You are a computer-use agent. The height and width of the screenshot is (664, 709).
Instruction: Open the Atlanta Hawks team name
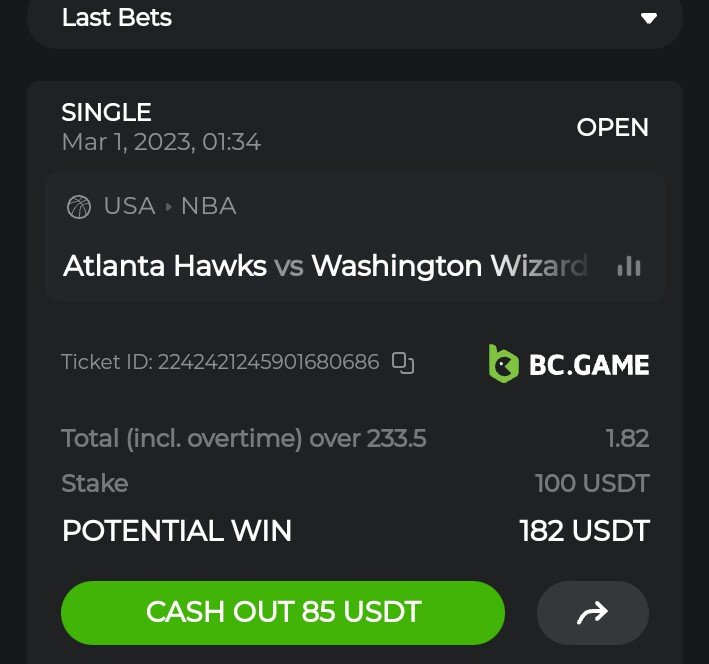point(165,266)
